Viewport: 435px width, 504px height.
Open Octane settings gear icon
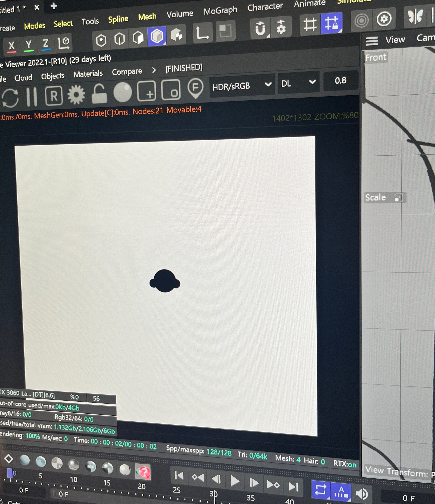point(76,95)
